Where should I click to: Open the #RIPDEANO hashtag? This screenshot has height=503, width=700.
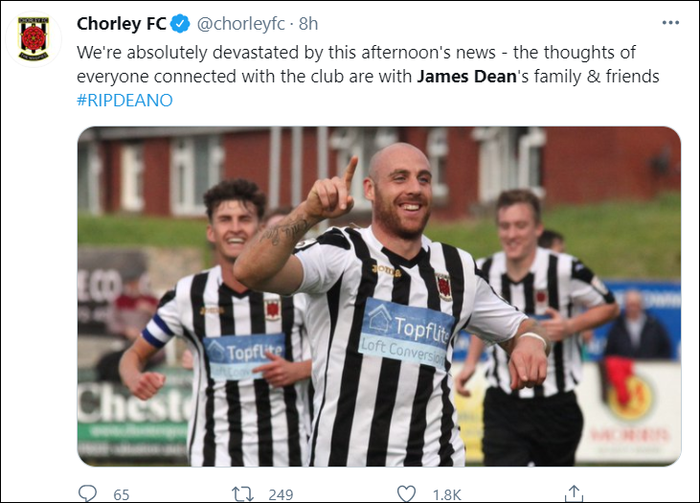[125, 100]
